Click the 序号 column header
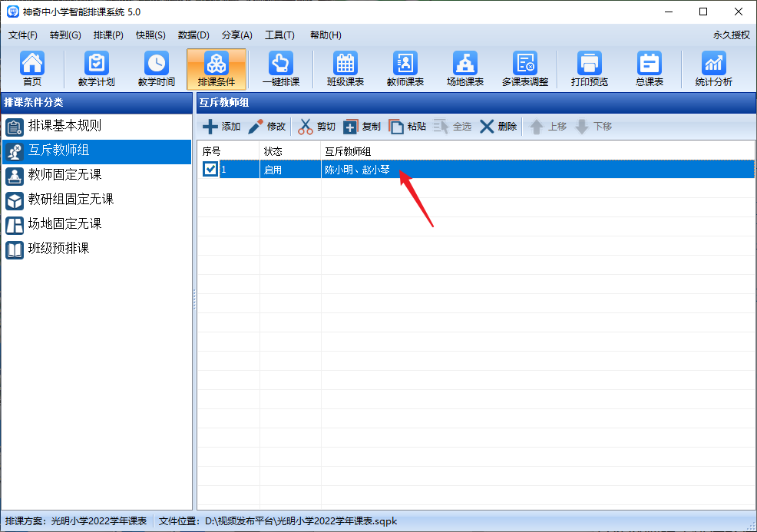Viewport: 757px width, 532px height. pyautogui.click(x=228, y=151)
